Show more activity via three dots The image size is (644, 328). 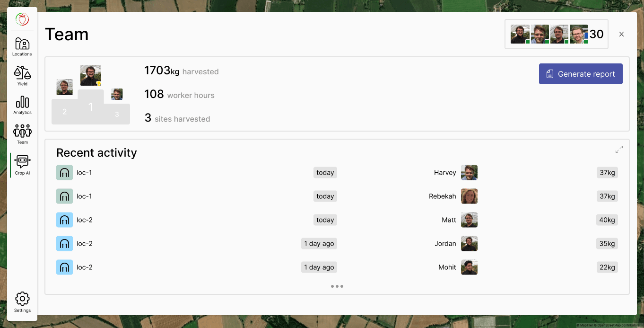click(x=337, y=286)
